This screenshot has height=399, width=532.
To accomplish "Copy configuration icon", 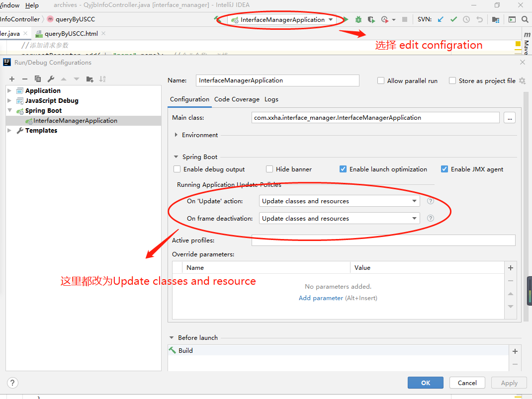I will coord(38,79).
